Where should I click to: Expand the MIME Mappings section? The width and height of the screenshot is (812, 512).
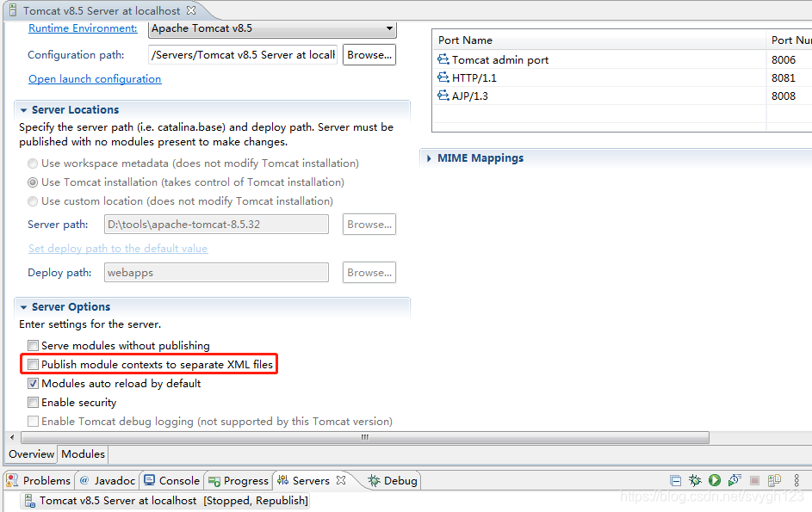(429, 158)
